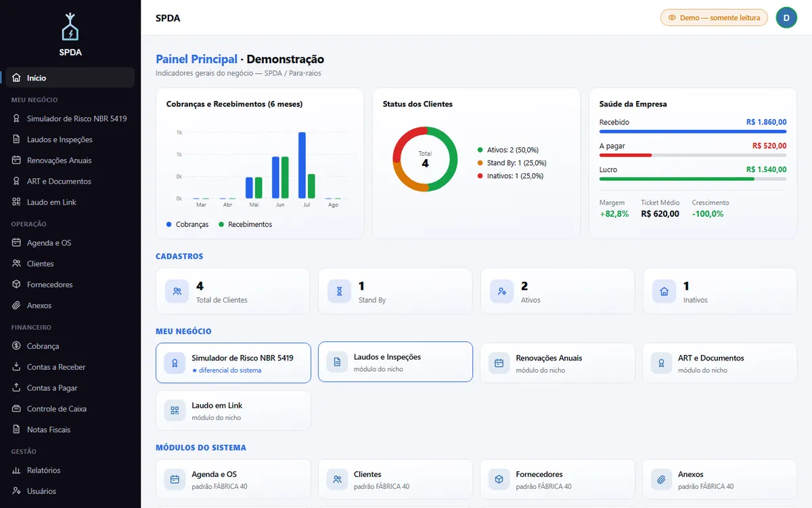Open Laudos e Inspeções in sidebar
The width and height of the screenshot is (812, 508).
[x=70, y=140]
